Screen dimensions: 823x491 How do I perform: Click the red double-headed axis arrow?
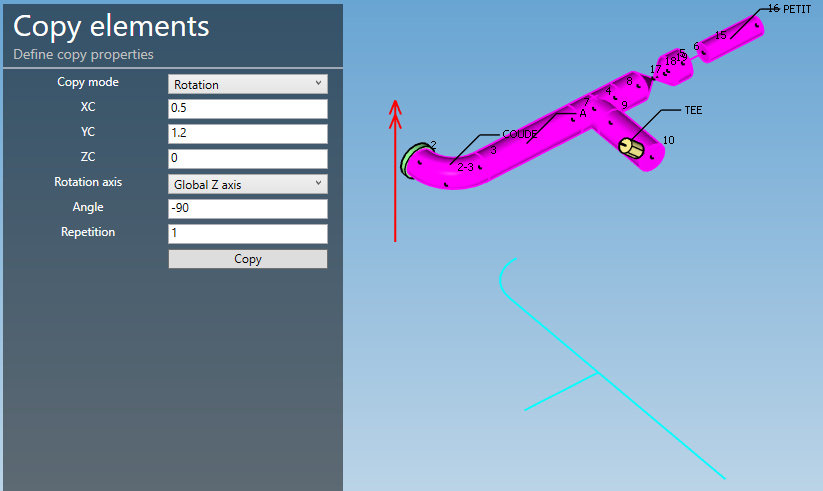pos(396,170)
